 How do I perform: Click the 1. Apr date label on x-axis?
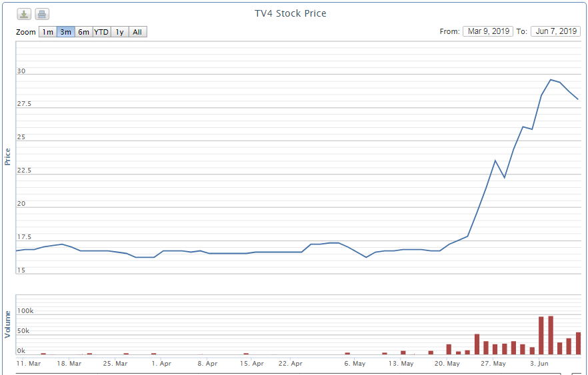tap(161, 364)
